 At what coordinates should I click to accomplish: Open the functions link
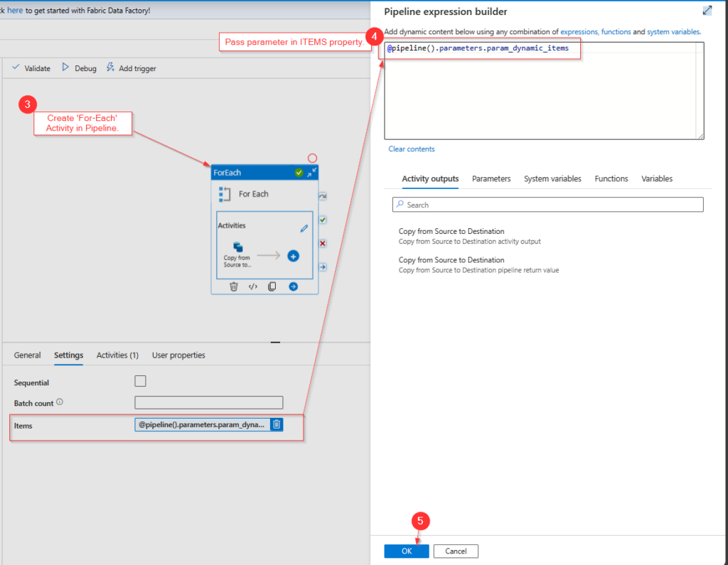[616, 31]
